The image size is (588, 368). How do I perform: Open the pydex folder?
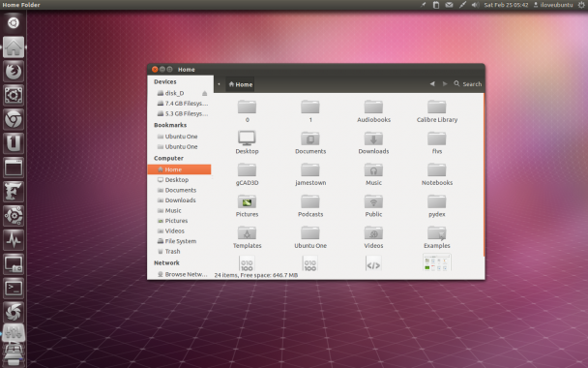(x=437, y=205)
